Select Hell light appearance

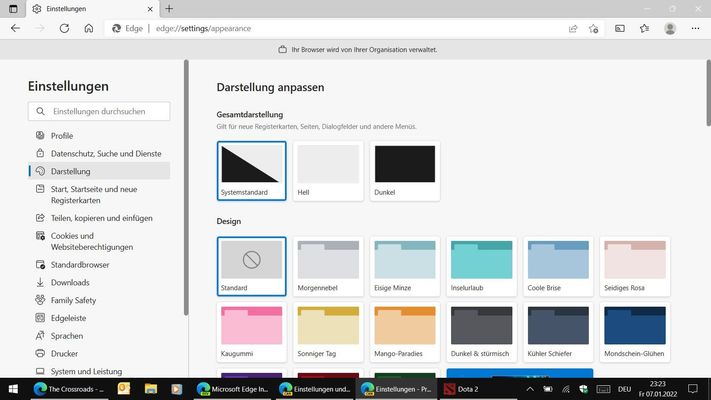pos(328,171)
